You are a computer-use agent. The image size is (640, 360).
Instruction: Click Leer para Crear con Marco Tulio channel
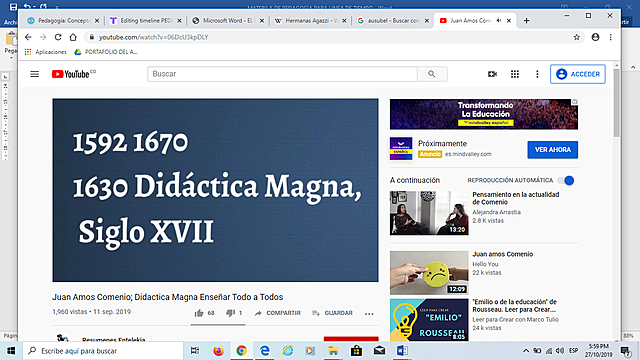click(x=516, y=320)
